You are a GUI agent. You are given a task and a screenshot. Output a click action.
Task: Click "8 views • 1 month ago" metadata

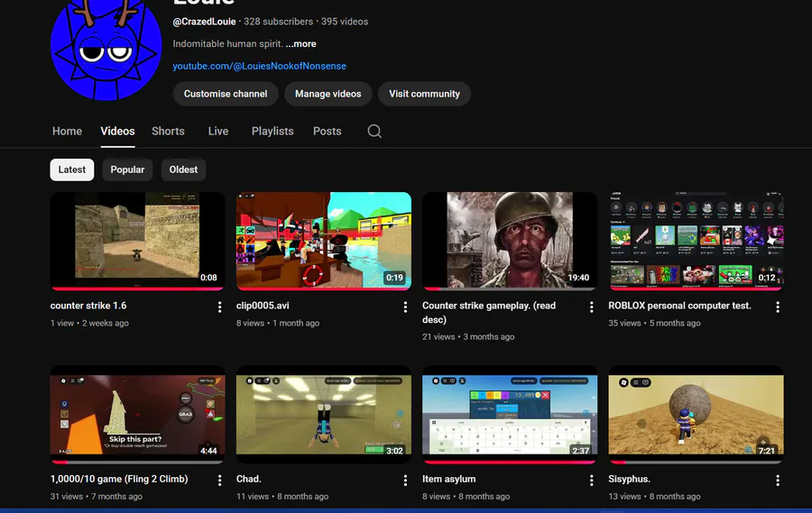pyautogui.click(x=278, y=323)
